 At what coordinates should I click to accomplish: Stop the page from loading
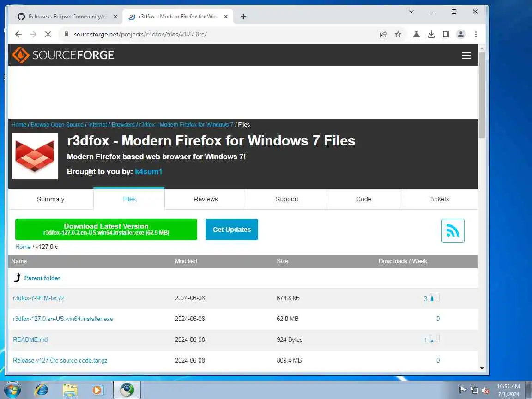[x=48, y=34]
